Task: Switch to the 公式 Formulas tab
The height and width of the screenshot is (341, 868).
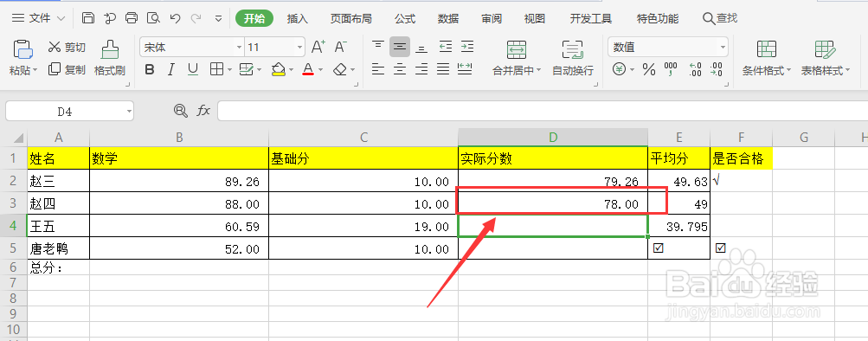Action: click(405, 19)
